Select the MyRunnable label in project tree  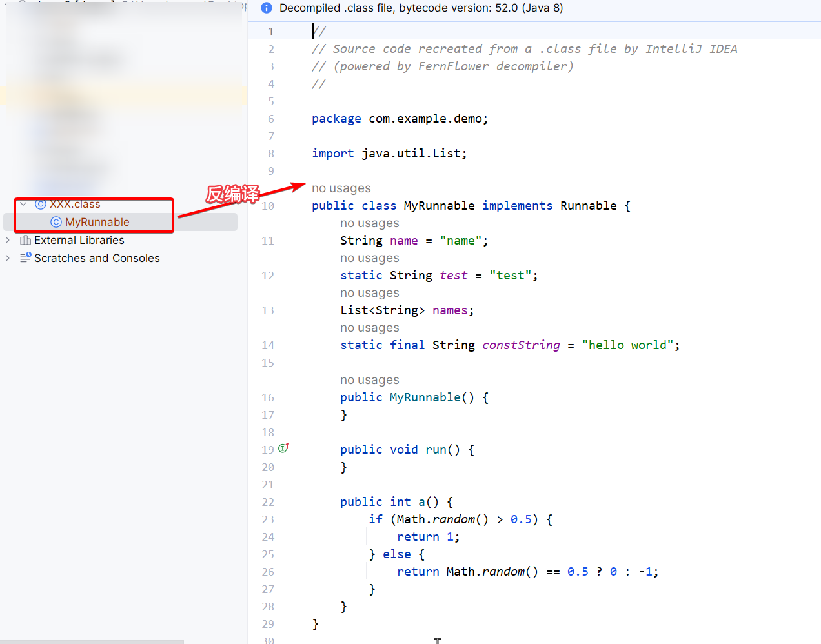tap(97, 223)
